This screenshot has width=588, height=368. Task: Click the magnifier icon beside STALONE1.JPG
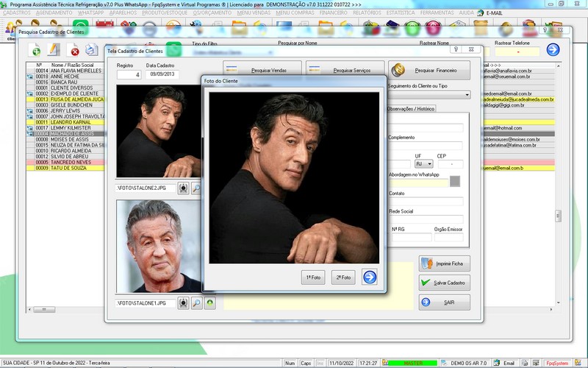197,302
